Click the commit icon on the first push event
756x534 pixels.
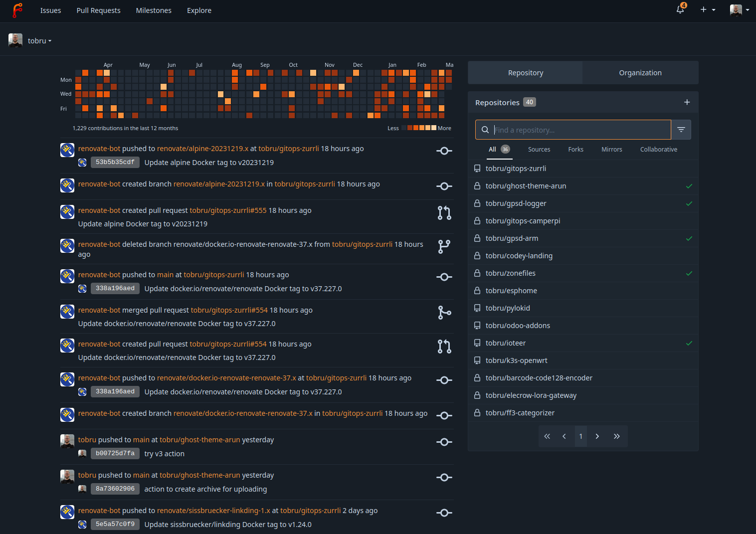[444, 151]
